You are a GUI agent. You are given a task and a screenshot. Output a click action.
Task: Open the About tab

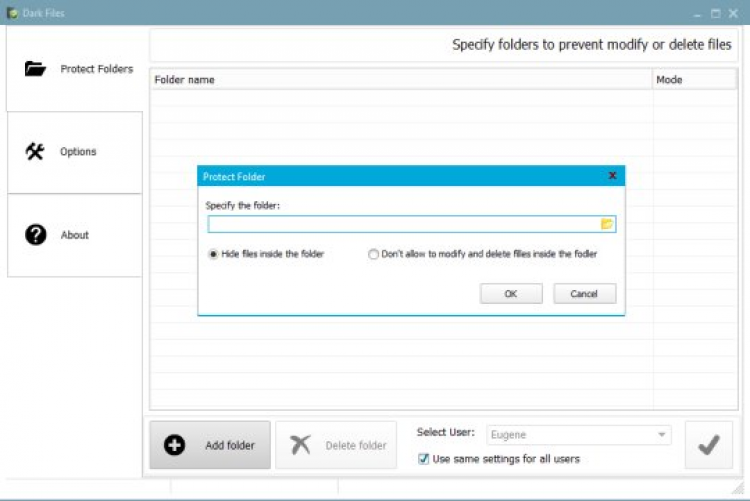[x=75, y=235]
